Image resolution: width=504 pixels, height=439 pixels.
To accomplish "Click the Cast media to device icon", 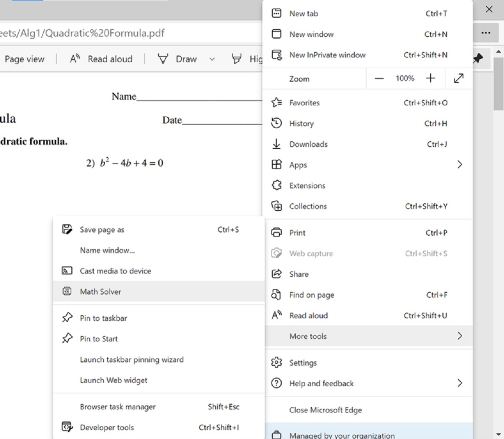I will pos(67,271).
